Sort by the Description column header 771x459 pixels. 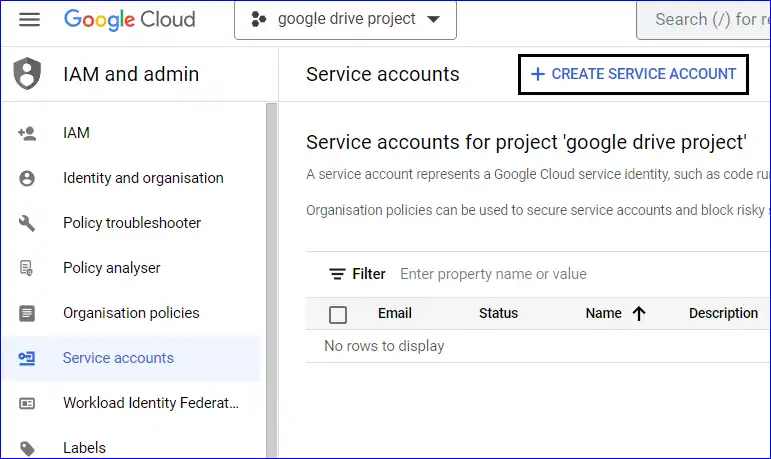723,313
